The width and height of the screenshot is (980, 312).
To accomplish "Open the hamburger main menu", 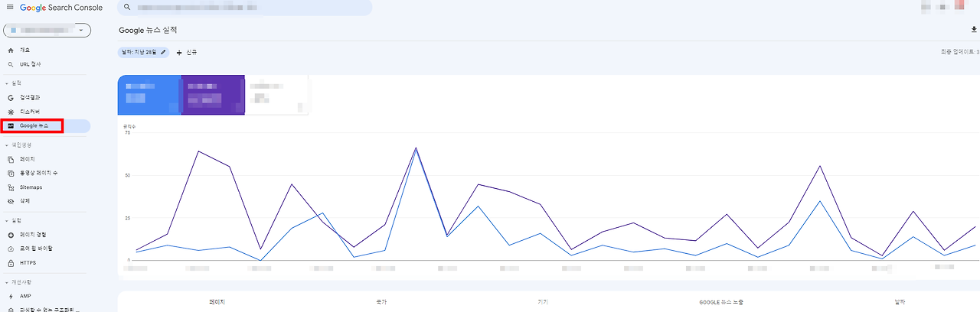I will point(10,8).
